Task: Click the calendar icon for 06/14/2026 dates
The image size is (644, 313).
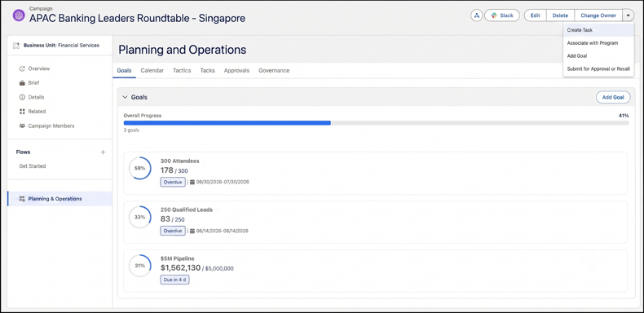Action: tap(192, 231)
